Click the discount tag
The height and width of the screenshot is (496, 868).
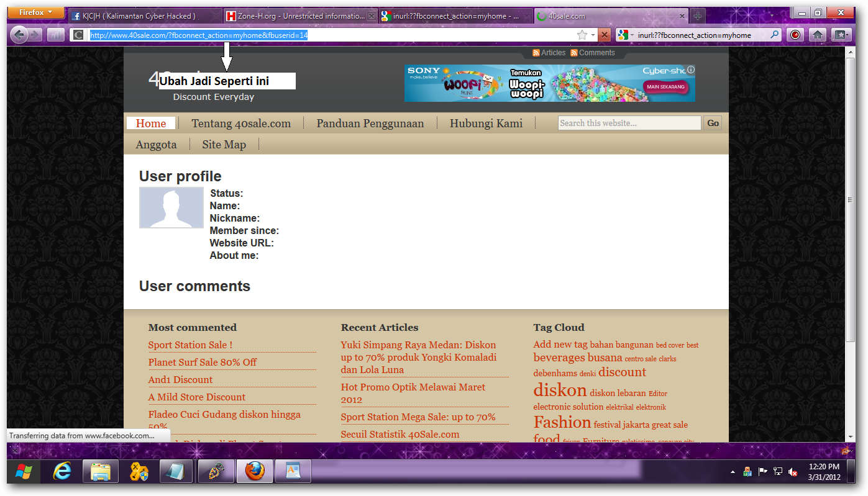point(622,372)
